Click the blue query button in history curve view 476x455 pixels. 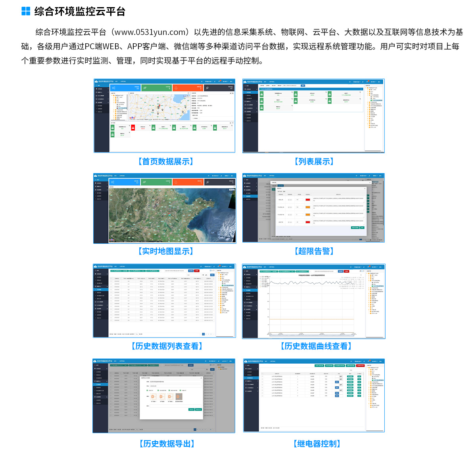click(340, 271)
